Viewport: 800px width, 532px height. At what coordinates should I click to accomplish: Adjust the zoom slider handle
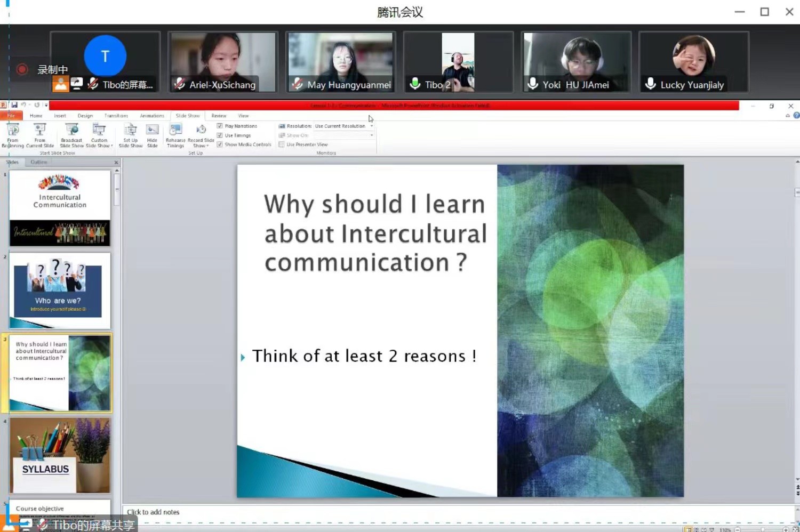(762, 530)
